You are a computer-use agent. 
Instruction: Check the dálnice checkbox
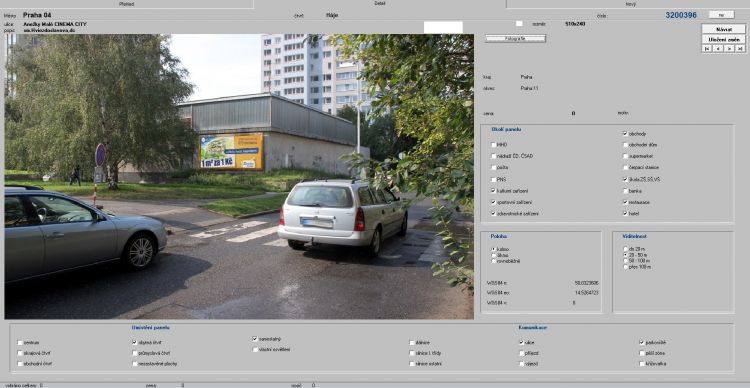pos(412,343)
